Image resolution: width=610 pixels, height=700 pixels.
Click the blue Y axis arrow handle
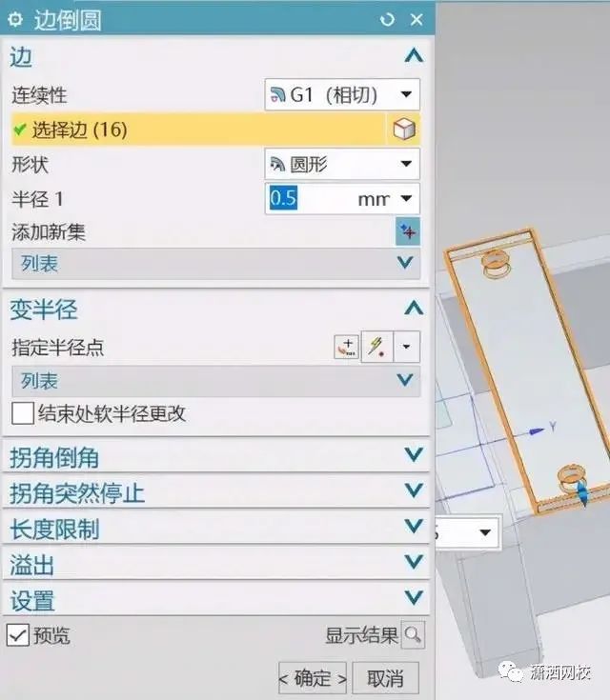point(537,431)
